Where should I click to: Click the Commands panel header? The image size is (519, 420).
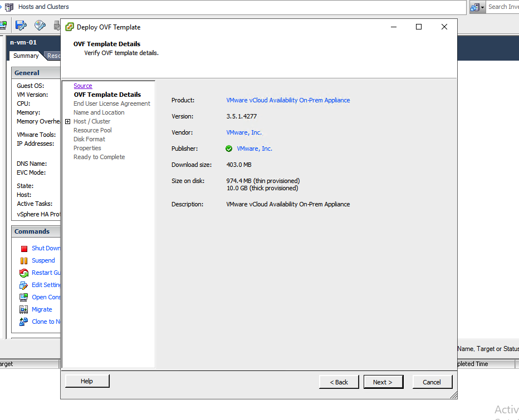coord(36,231)
